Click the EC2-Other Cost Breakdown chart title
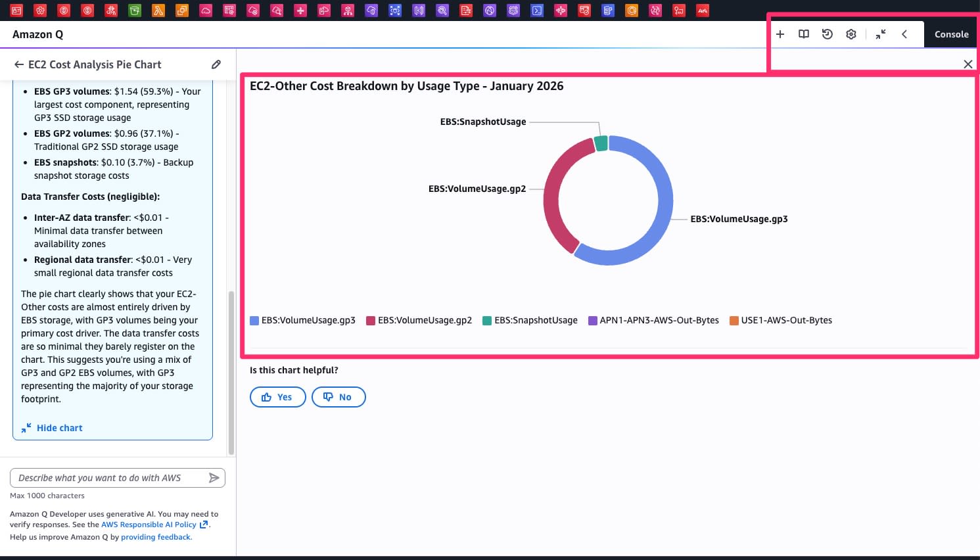Image resolution: width=980 pixels, height=560 pixels. [407, 86]
